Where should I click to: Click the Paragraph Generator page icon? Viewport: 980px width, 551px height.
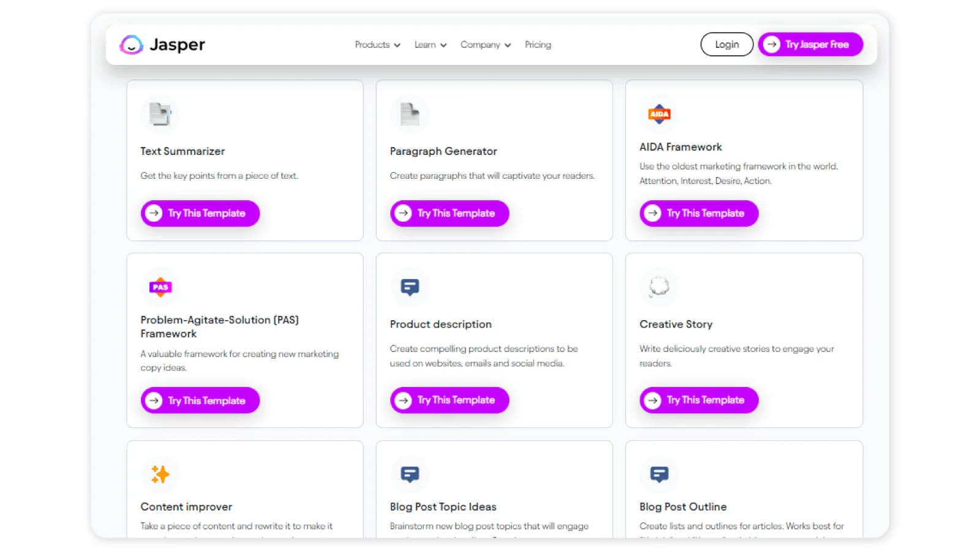coord(410,114)
